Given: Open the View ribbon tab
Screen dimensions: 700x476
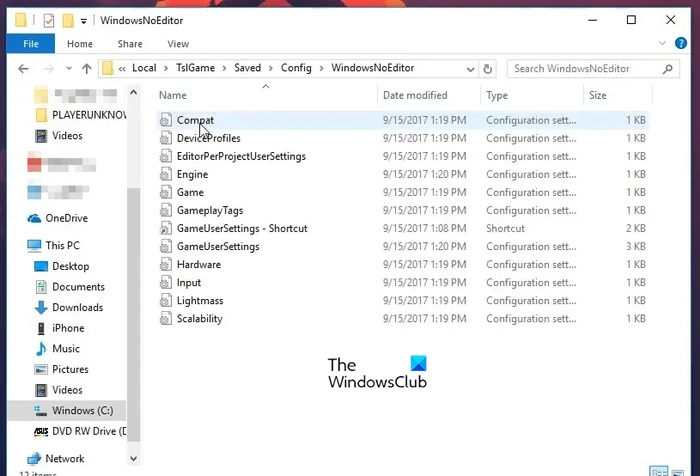Looking at the screenshot, I should (178, 44).
